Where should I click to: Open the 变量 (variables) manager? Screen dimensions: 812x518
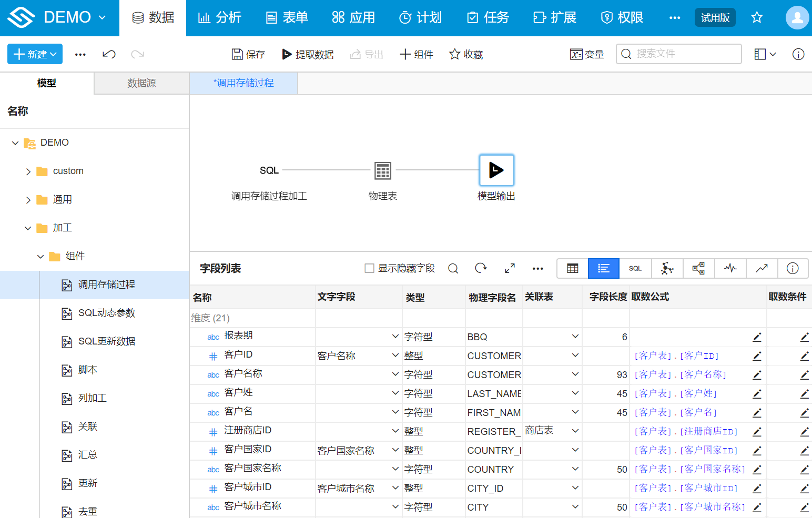586,54
